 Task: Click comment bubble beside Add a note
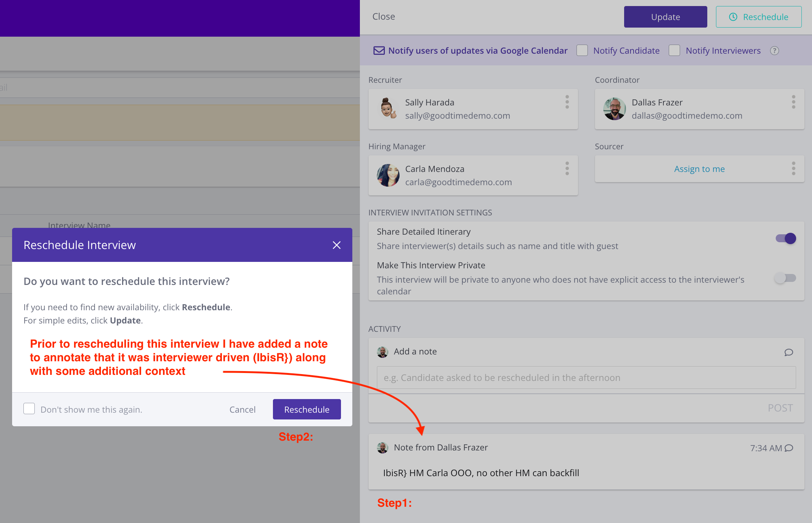click(x=789, y=352)
